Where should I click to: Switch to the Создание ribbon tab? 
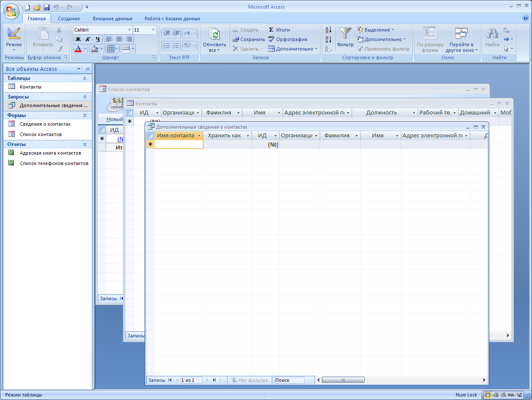pos(69,19)
